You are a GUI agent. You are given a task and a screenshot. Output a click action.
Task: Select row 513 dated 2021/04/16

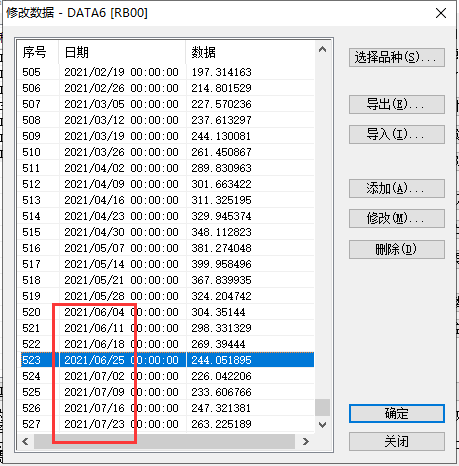pyautogui.click(x=166, y=200)
